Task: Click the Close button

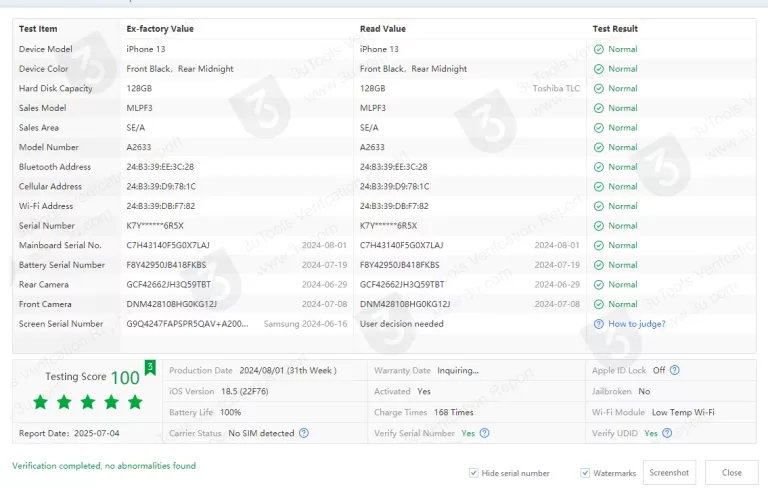Action: pos(732,472)
